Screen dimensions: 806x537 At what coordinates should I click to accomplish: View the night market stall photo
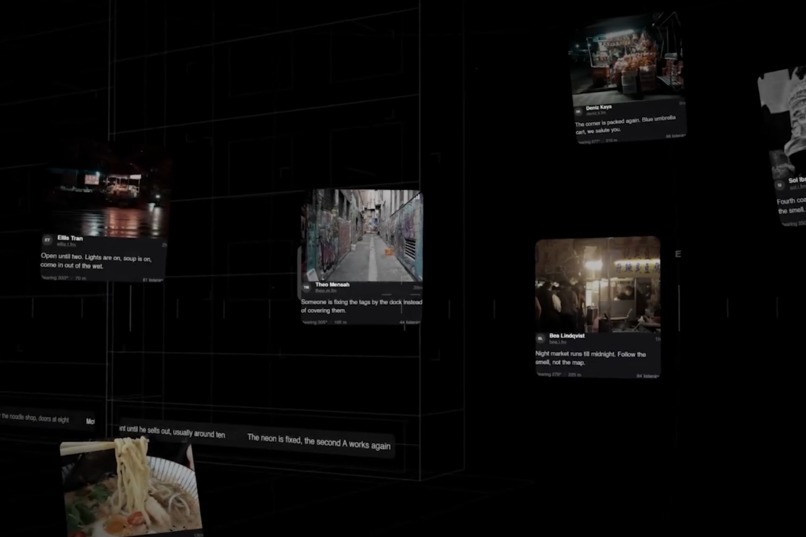coord(598,284)
